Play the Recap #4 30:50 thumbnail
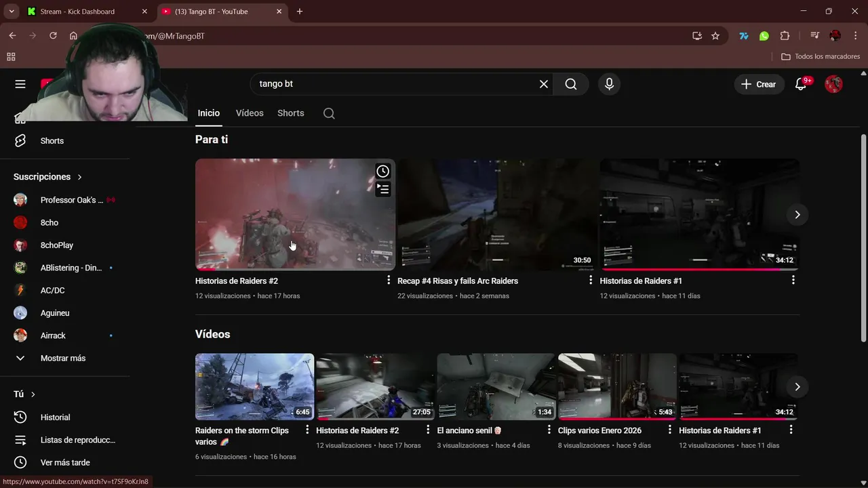This screenshot has height=488, width=868. 497,214
